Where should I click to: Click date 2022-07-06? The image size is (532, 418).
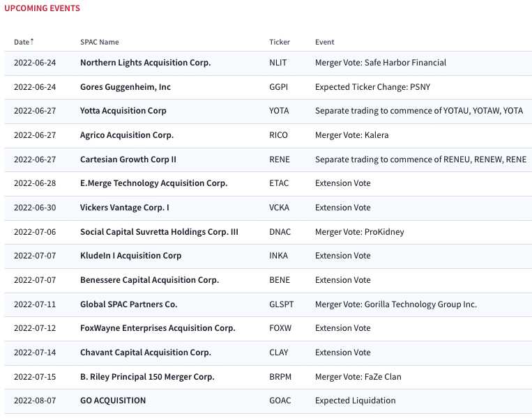click(x=35, y=232)
